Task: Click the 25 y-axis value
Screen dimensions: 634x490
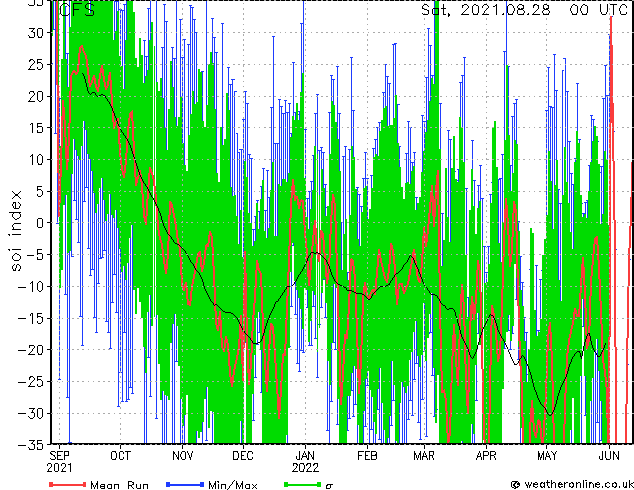Action: tap(36, 64)
